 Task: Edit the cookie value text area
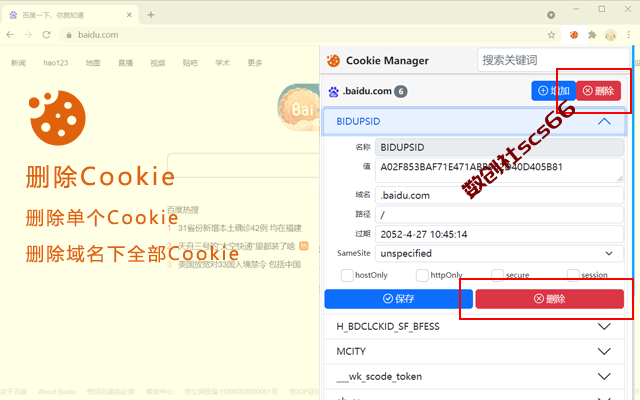tap(500, 170)
